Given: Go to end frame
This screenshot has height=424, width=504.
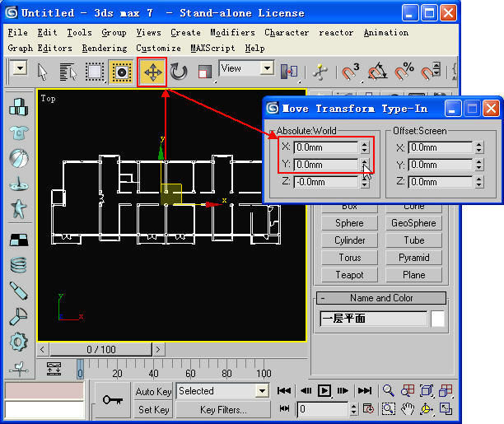Looking at the screenshot, I should (365, 390).
